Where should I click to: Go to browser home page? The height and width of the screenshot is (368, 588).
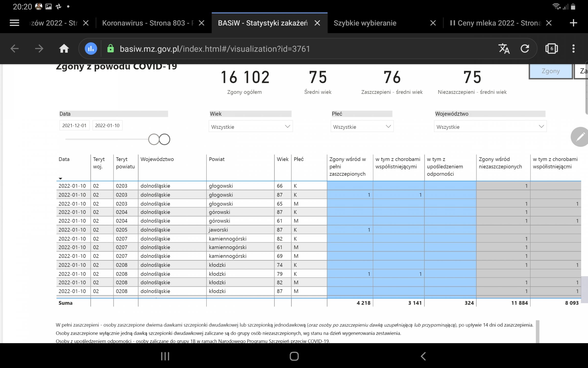[64, 49]
